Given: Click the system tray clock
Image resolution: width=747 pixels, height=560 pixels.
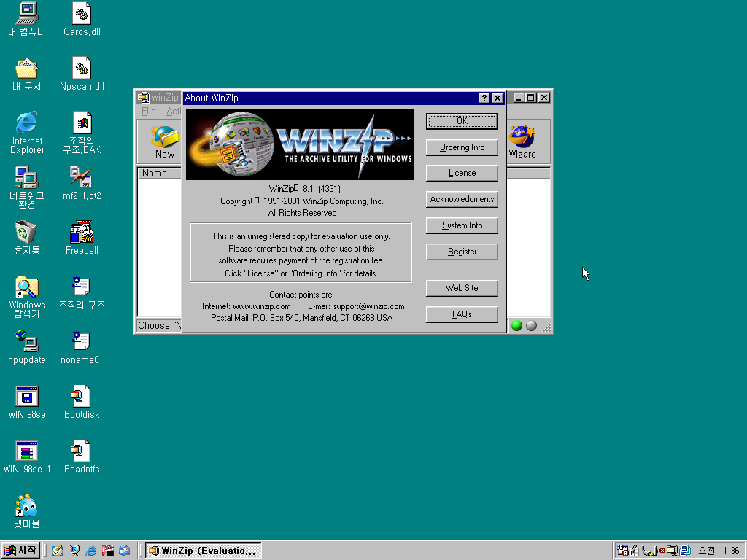Looking at the screenshot, I should coord(719,551).
